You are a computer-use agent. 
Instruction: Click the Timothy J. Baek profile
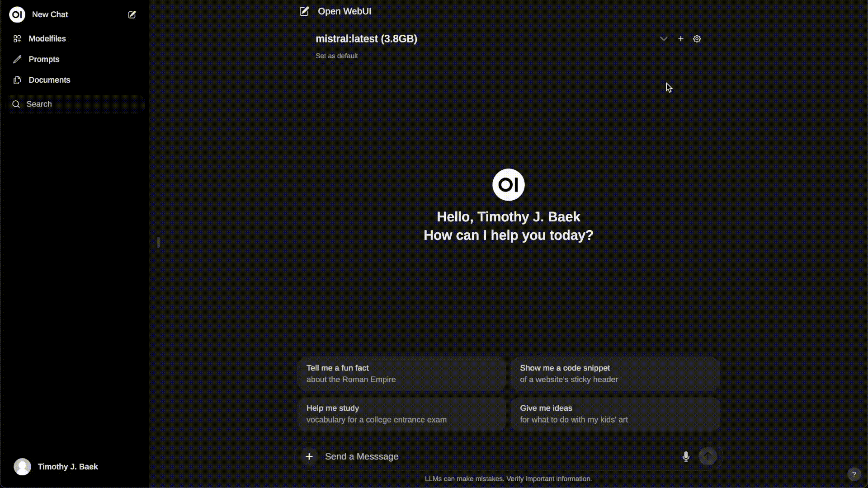pyautogui.click(x=68, y=467)
